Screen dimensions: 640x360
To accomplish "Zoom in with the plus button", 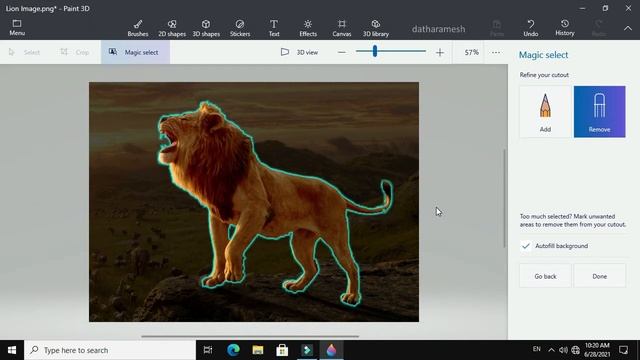I will pos(440,52).
